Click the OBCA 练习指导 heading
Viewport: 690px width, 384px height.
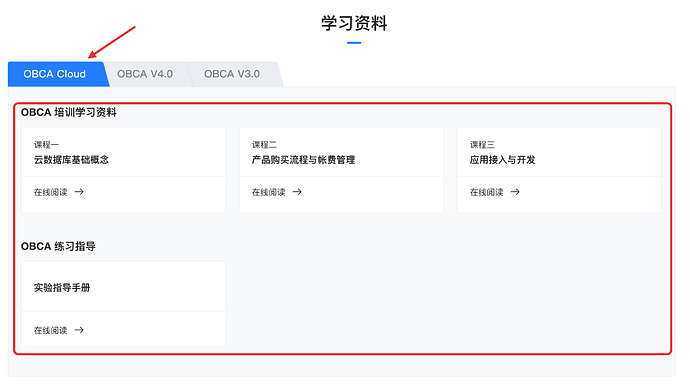[58, 246]
